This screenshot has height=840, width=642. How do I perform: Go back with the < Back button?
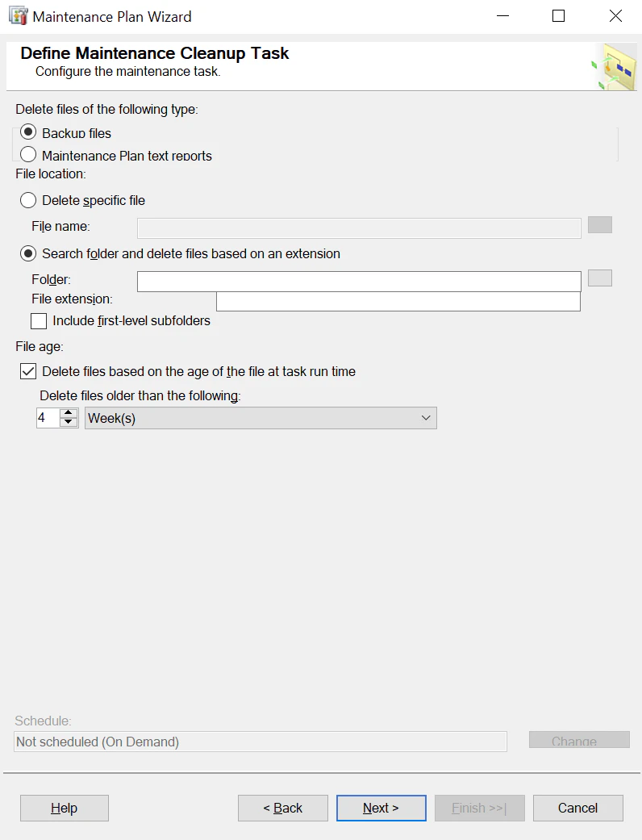pos(283,808)
